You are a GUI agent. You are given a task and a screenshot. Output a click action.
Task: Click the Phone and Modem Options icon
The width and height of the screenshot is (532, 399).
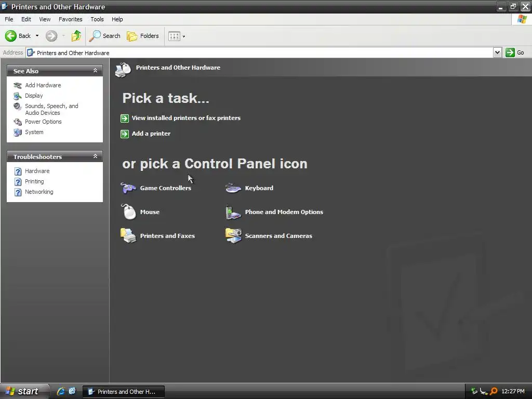pyautogui.click(x=233, y=212)
